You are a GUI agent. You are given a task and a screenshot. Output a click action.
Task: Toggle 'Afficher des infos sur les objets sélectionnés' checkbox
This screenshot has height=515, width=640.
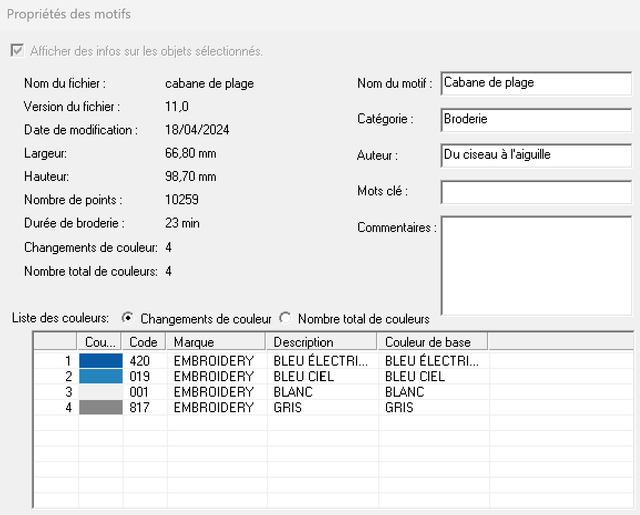(17, 51)
